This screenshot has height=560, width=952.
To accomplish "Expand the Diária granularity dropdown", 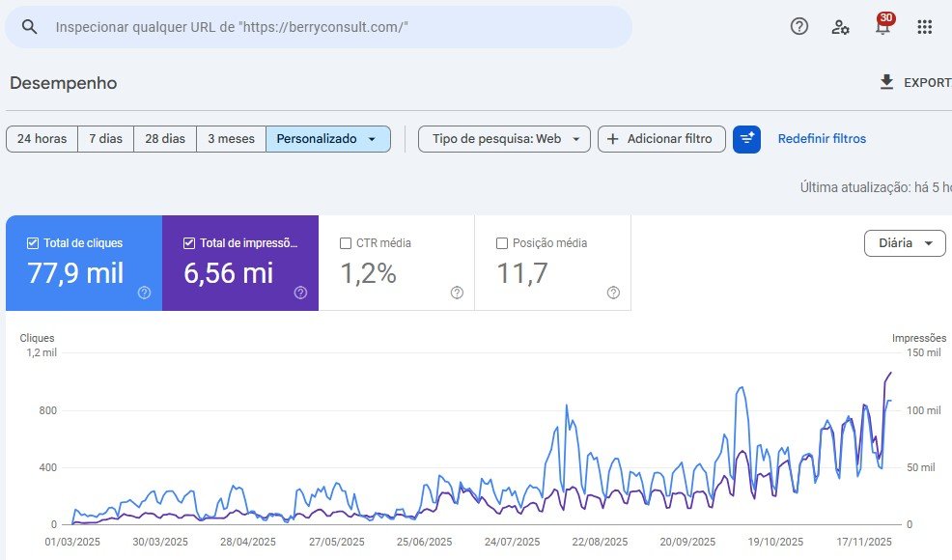I will pyautogui.click(x=904, y=243).
